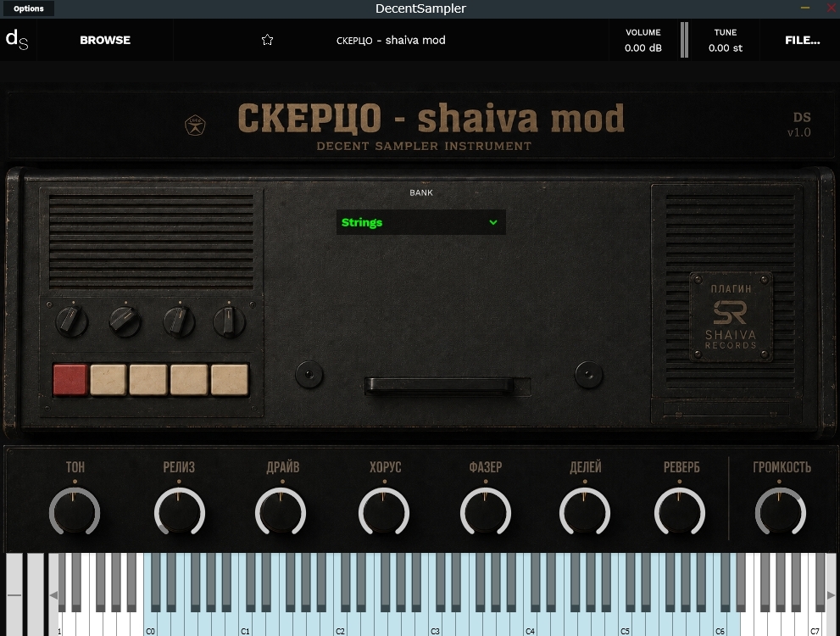The image size is (840, 636).
Task: Open the Options menu
Action: click(x=28, y=8)
